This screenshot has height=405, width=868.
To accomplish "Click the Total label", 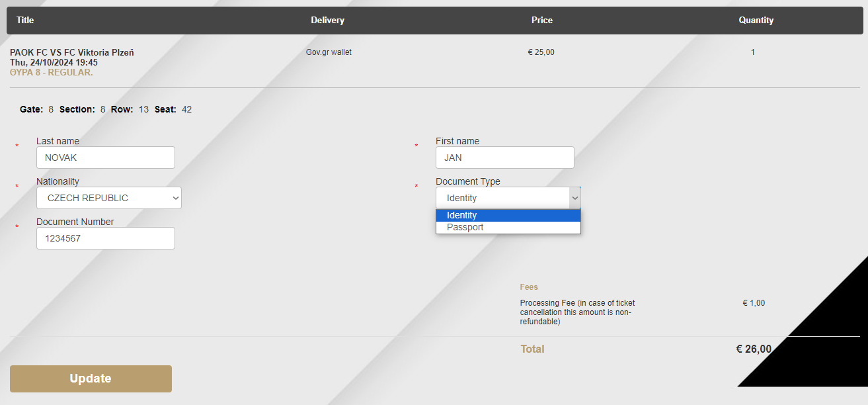I will click(532, 349).
